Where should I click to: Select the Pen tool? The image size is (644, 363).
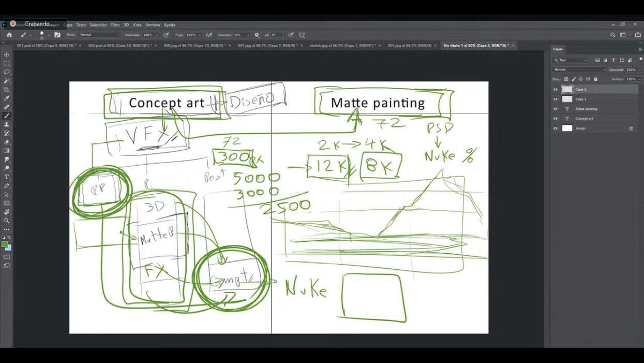click(x=7, y=185)
